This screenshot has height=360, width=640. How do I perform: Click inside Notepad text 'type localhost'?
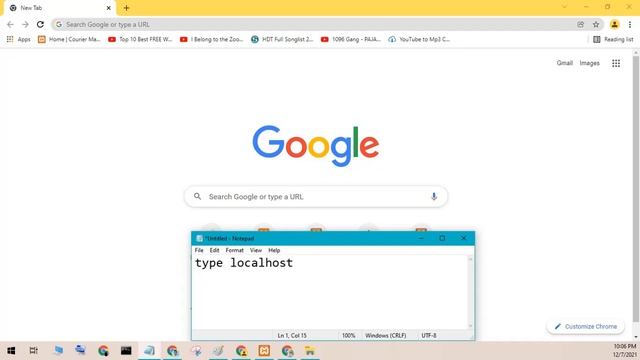[244, 263]
